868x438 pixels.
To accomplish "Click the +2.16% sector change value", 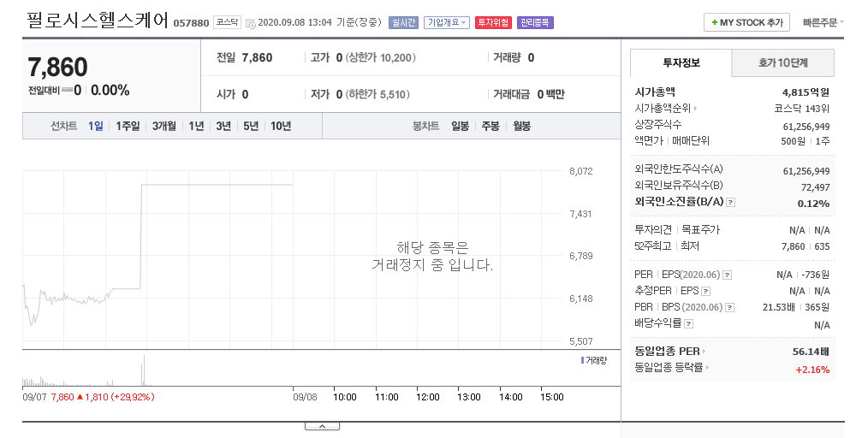I will click(812, 370).
